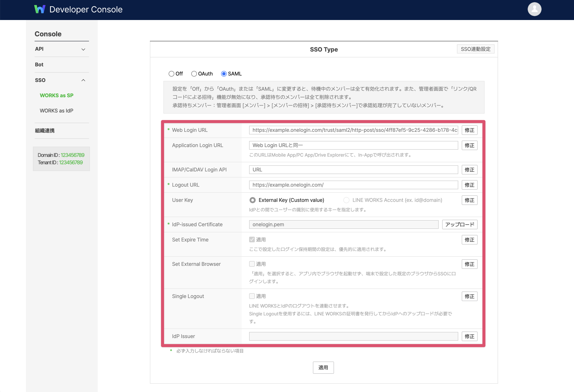The height and width of the screenshot is (392, 574).
Task: Click the SSO Type panel heading
Action: [x=324, y=50]
